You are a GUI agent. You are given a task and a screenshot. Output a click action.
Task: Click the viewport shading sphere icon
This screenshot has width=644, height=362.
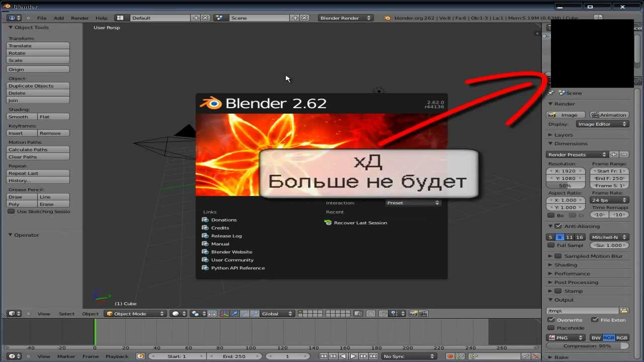click(x=178, y=313)
